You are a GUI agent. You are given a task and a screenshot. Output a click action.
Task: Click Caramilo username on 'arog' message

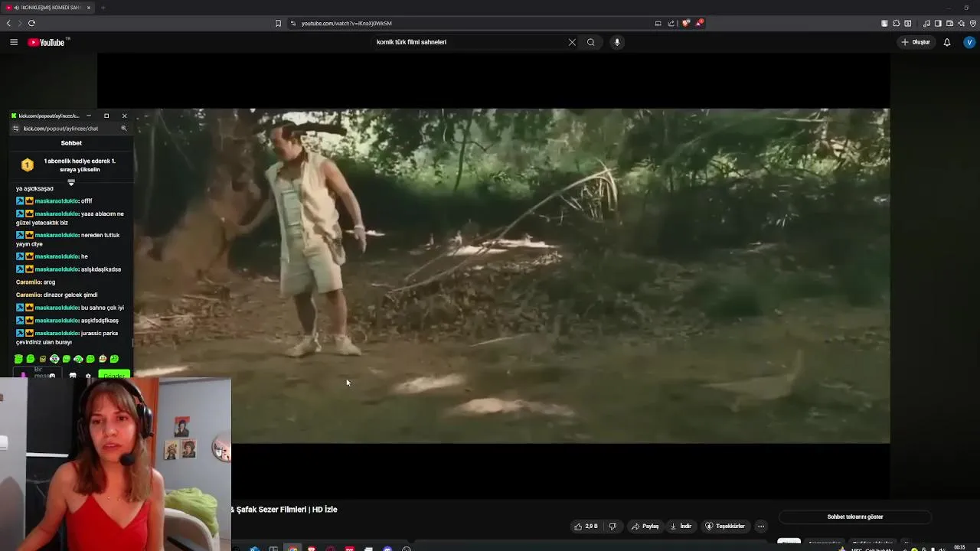[28, 282]
